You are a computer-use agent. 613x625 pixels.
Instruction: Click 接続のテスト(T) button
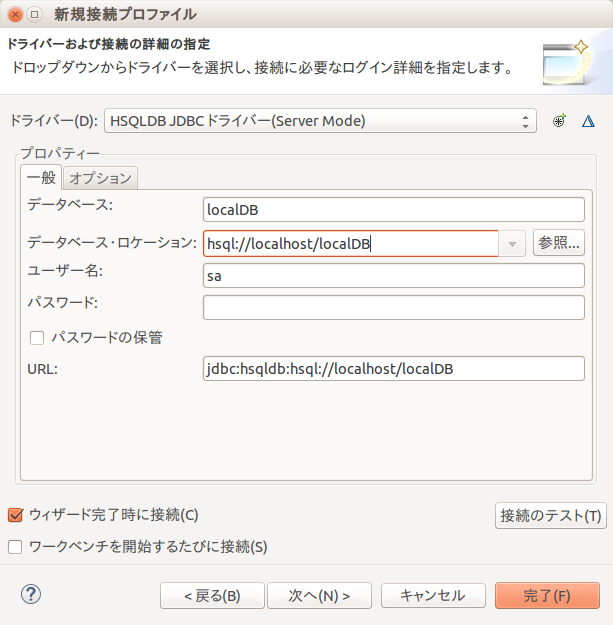pyautogui.click(x=551, y=516)
